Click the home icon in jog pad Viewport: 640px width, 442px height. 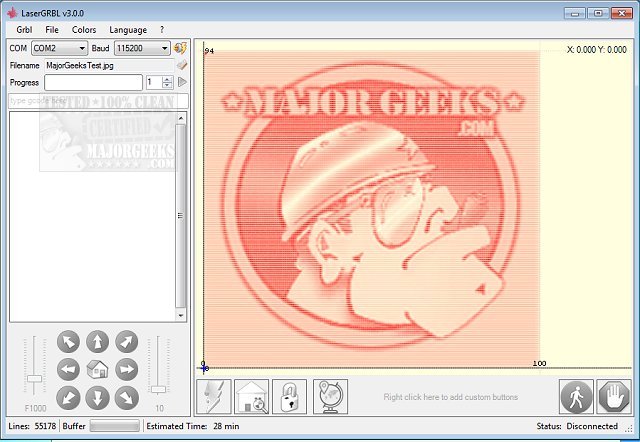tap(98, 369)
